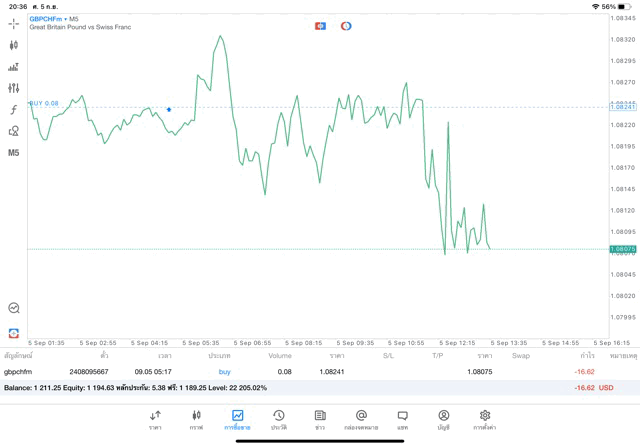Tap the chart search icon at lower left
The height and width of the screenshot is (447, 640).
click(x=13, y=308)
